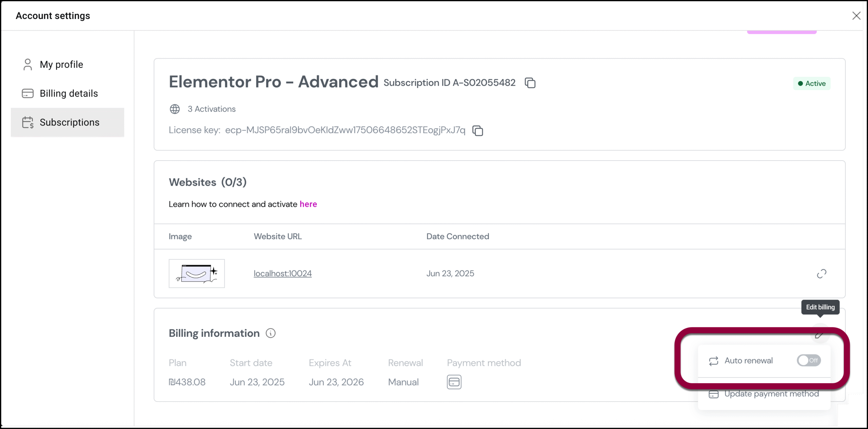Click the website preview thumbnail image
Image resolution: width=868 pixels, height=429 pixels.
(x=197, y=273)
